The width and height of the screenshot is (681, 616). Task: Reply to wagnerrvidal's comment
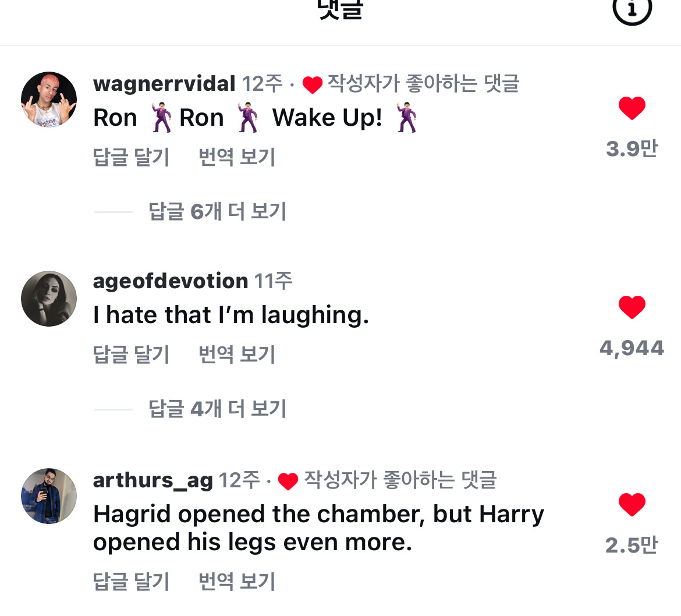point(131,158)
